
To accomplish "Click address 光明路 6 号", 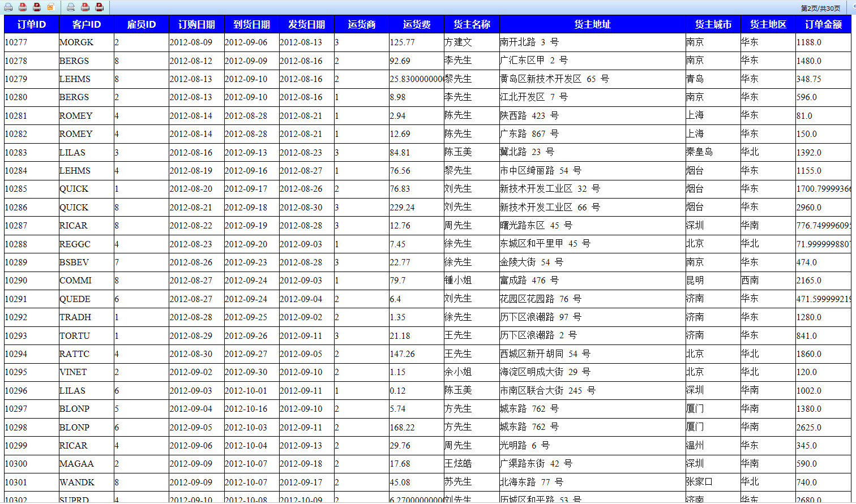I will [525, 446].
